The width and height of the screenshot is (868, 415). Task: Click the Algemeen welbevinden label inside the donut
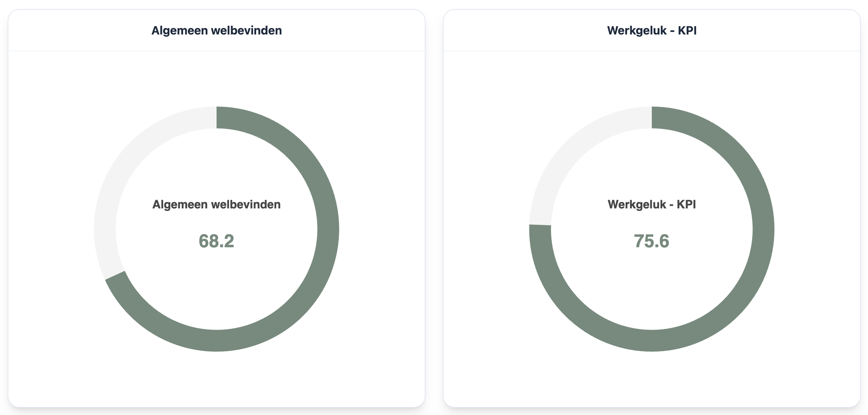tap(217, 204)
